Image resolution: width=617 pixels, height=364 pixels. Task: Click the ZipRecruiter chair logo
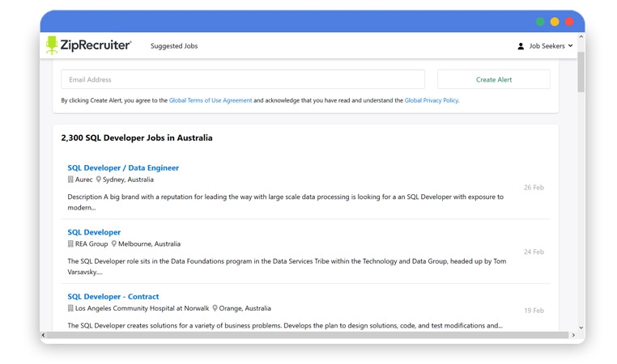click(x=53, y=45)
